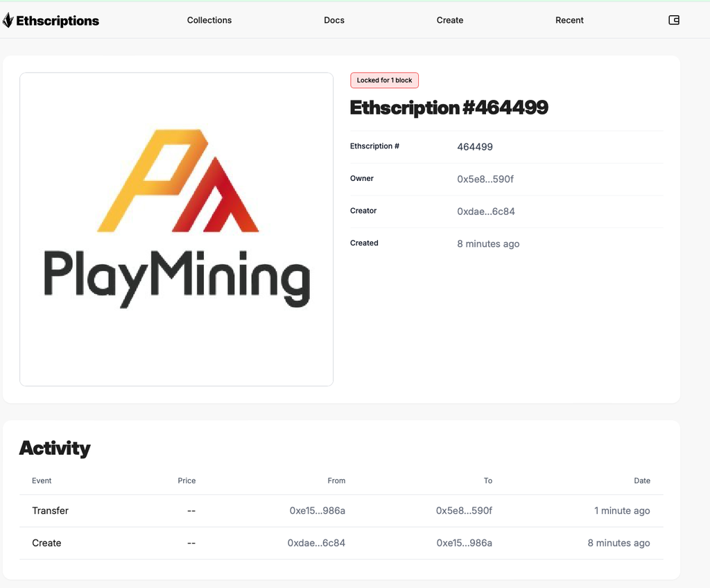Click the Creator field label
The height and width of the screenshot is (588, 710).
[363, 211]
